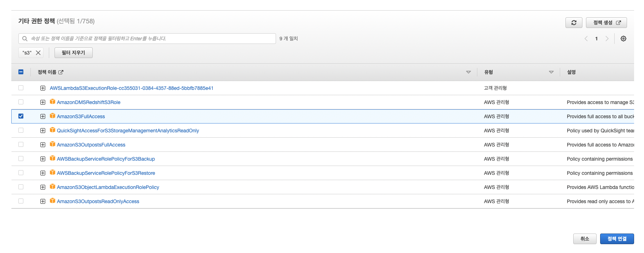Check the AWSLambdaS3ExecutionRole policy checkbox
644x253 pixels.
pos(21,88)
